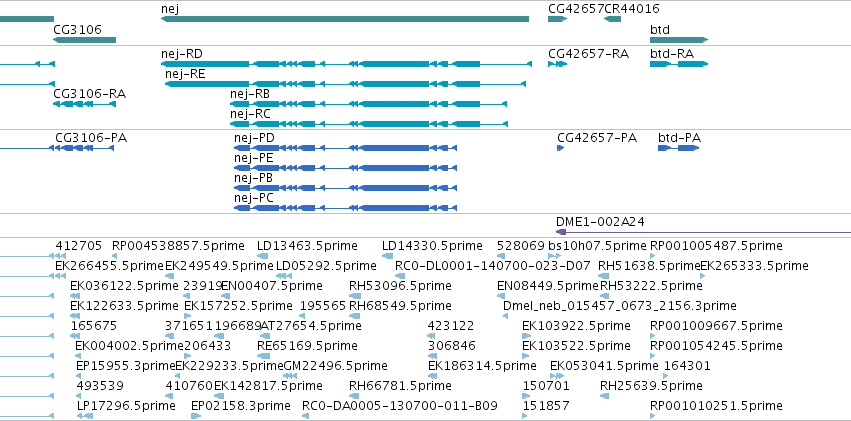Screen dimensions: 851x421
Task: Select the CG3106-RA transcript label
Action: pos(90,94)
